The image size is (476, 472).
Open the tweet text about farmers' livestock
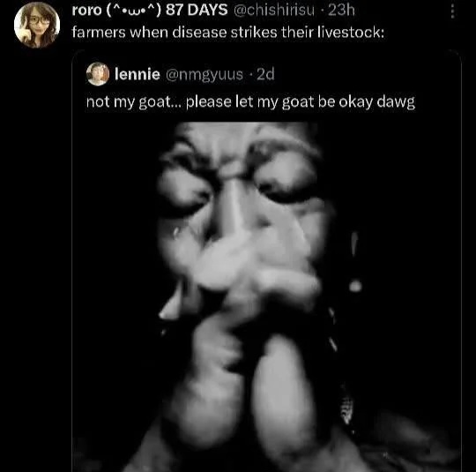point(228,33)
